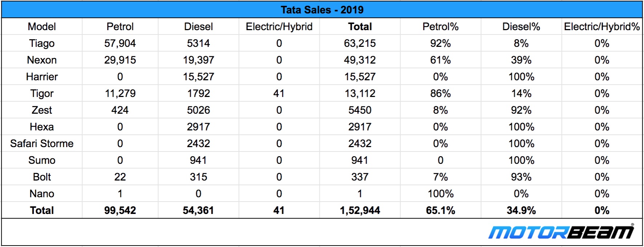The image size is (644, 247).
Task: Click the 'Safari Storme' model cell
Action: tap(42, 143)
